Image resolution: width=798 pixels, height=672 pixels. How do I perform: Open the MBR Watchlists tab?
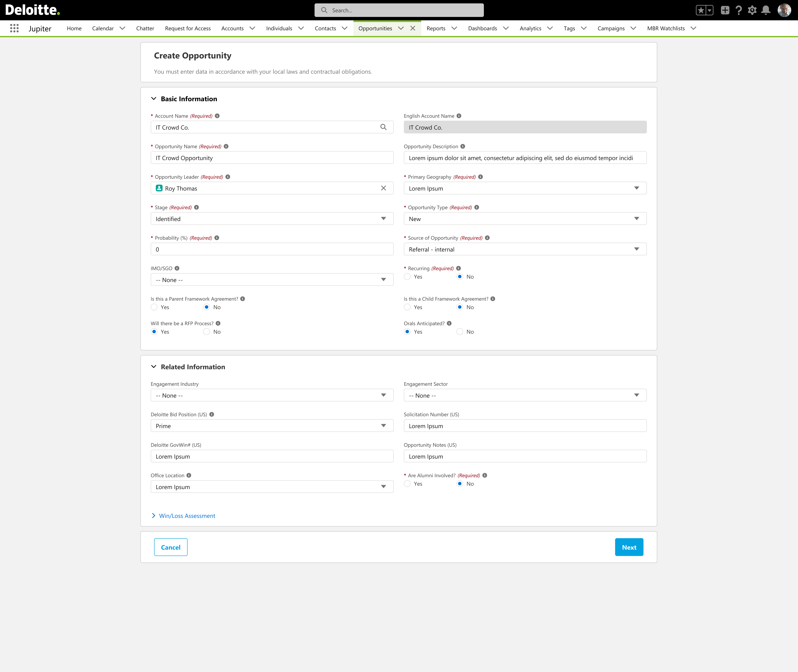pos(666,28)
